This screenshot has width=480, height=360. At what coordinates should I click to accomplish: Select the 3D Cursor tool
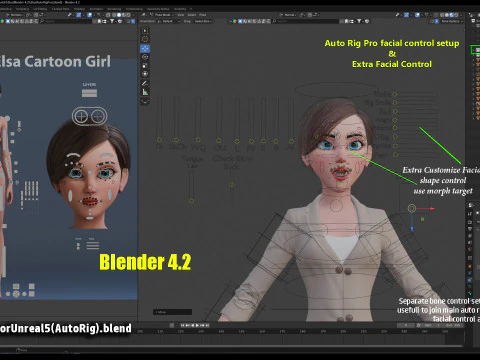coord(145,39)
